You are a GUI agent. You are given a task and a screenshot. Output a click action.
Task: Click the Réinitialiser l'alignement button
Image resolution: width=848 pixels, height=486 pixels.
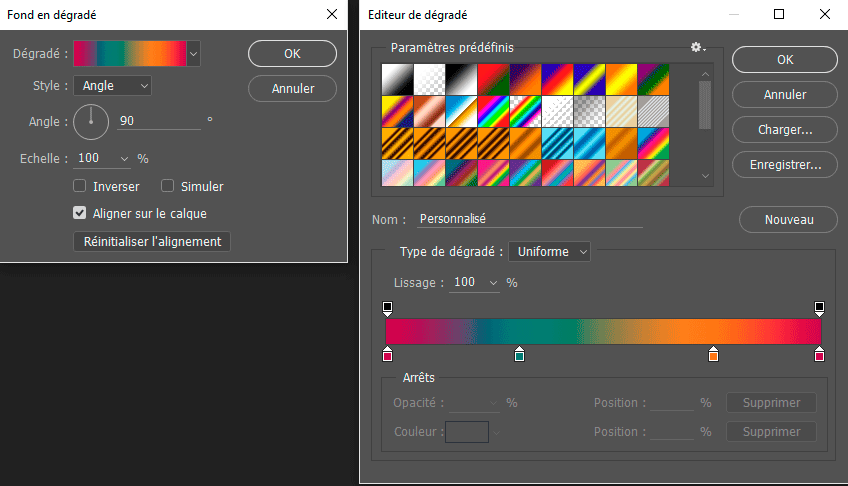point(152,241)
